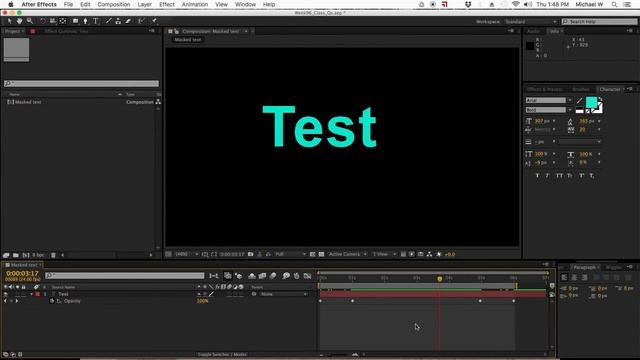Delete selected project item with trash icon

click(x=53, y=255)
